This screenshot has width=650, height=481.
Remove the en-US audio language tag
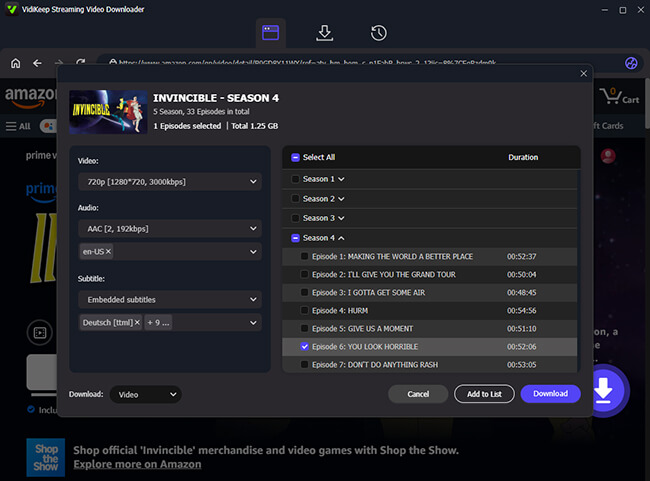click(108, 252)
